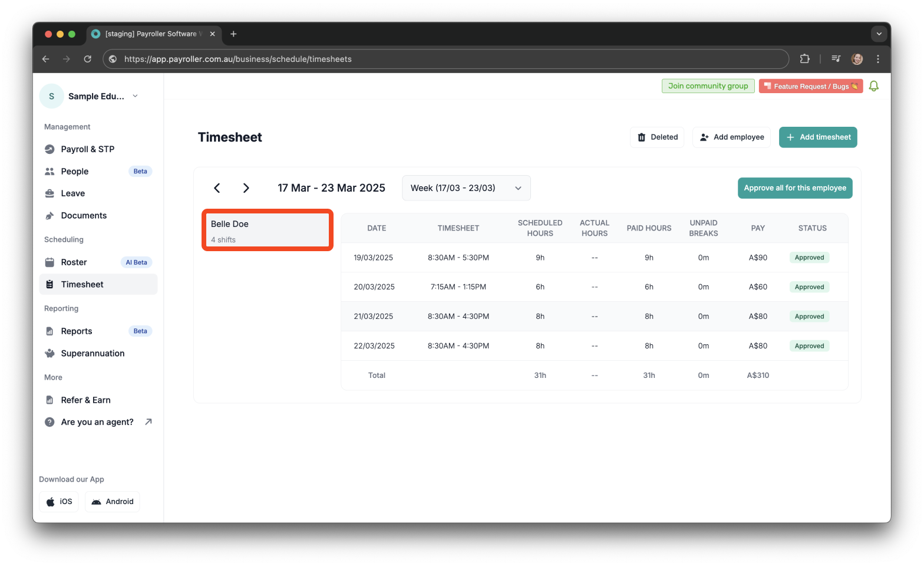The image size is (924, 566).
Task: Open Documents in sidebar
Action: pyautogui.click(x=98, y=216)
